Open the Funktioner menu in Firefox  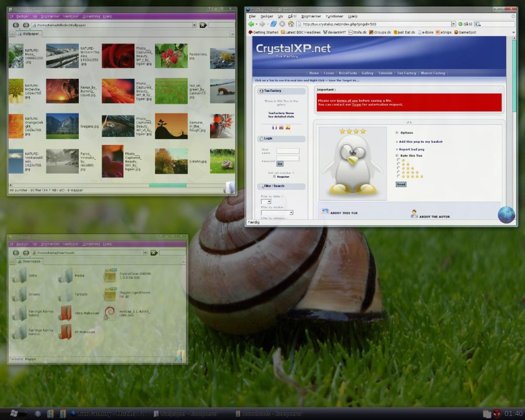point(334,16)
